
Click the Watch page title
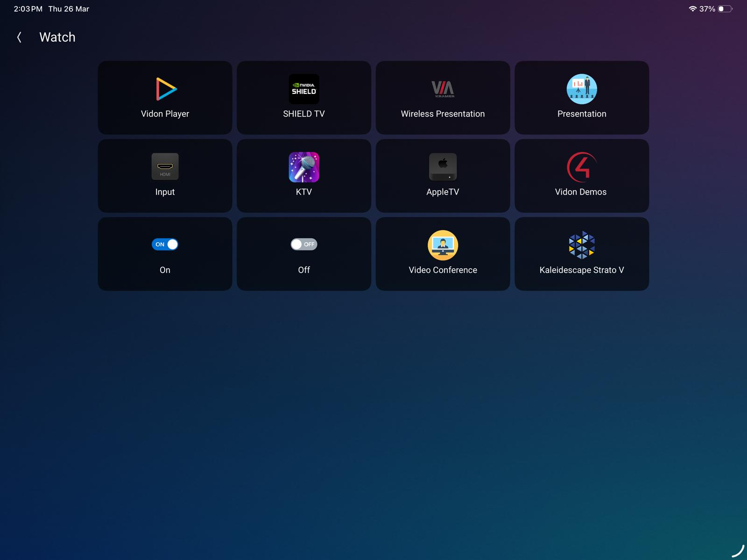tap(57, 37)
